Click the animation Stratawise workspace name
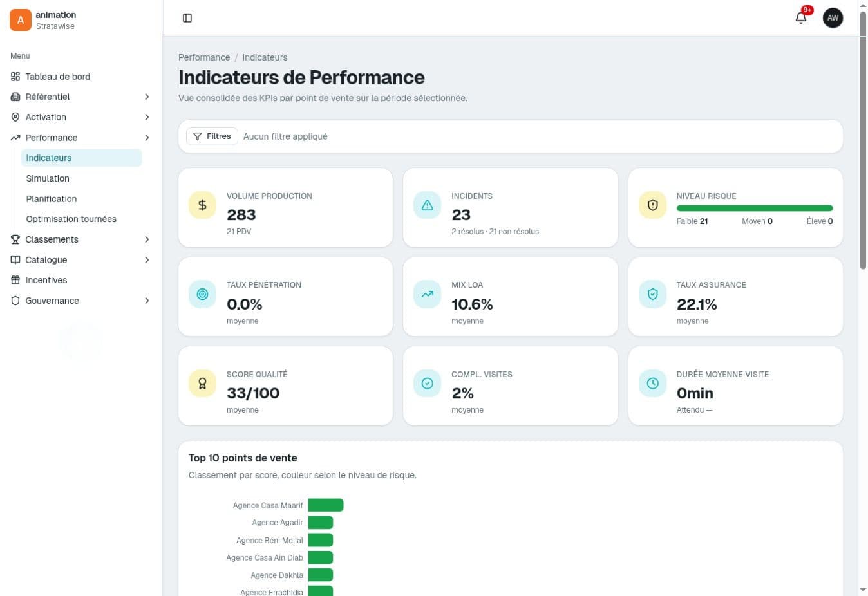Screen dimensions: 868x596 56,20
